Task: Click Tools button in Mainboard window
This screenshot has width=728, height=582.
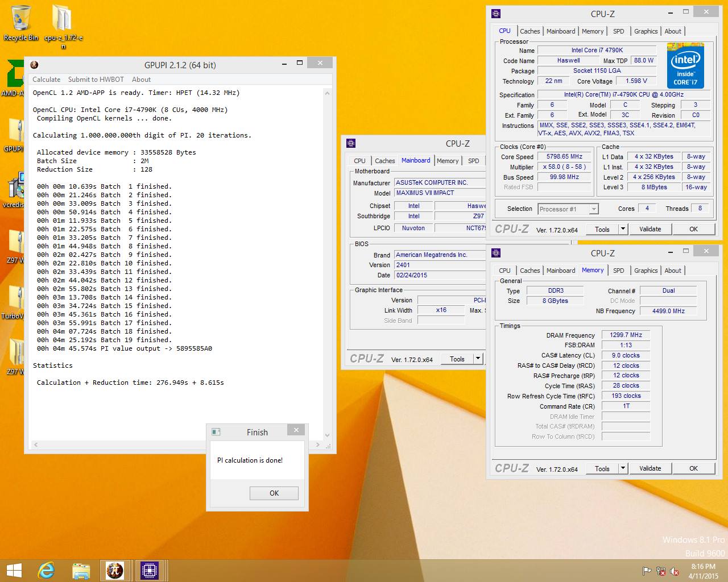Action: [457, 359]
